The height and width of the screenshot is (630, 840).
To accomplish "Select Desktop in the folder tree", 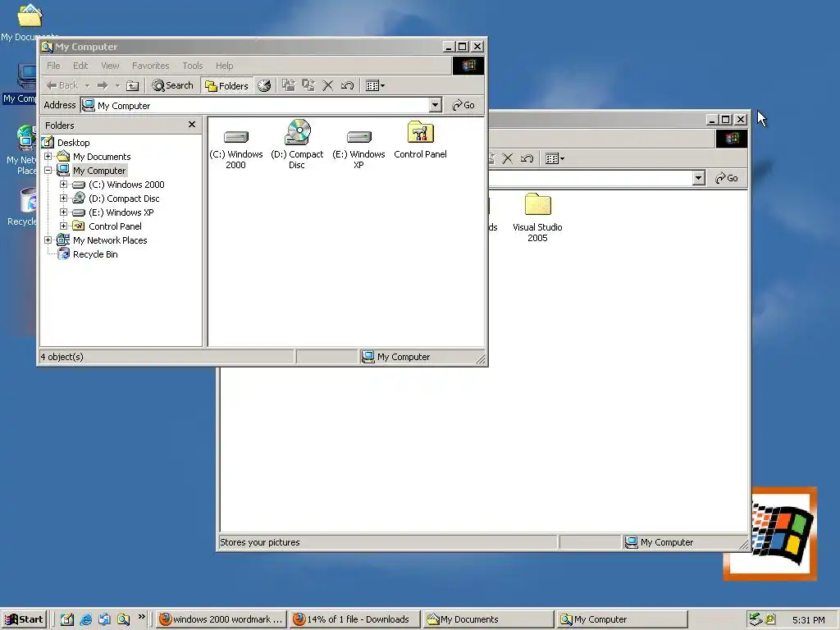I will (73, 143).
